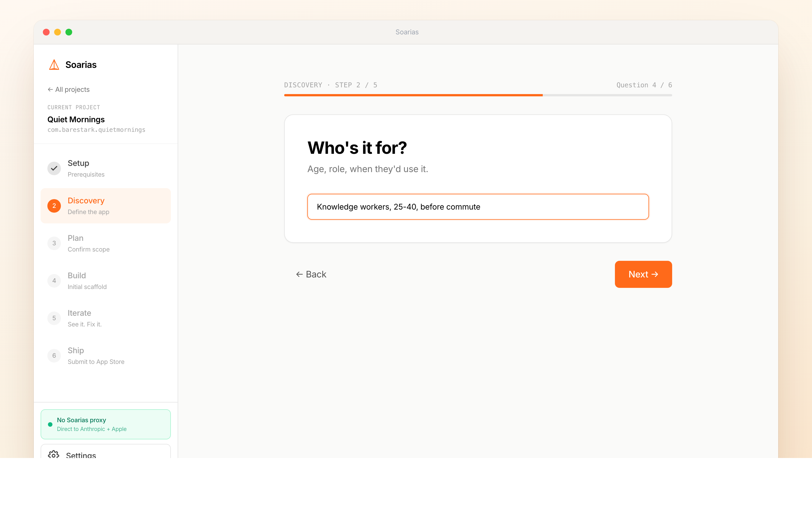Click the step 3 Plan number circle
This screenshot has height=507, width=812.
(x=54, y=243)
